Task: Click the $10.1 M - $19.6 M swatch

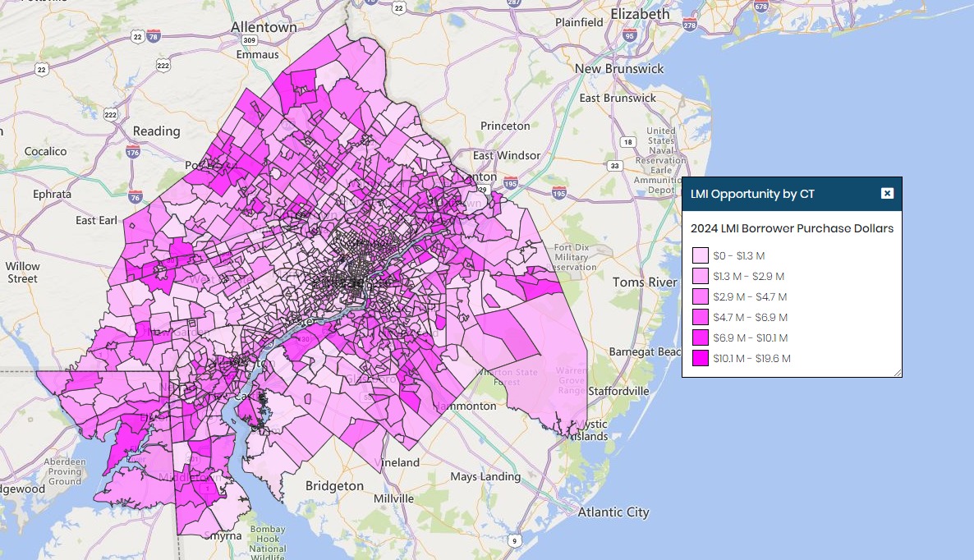Action: 700,358
